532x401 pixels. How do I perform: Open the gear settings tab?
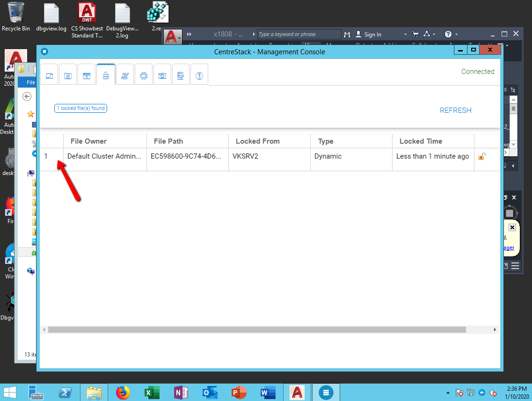(144, 74)
